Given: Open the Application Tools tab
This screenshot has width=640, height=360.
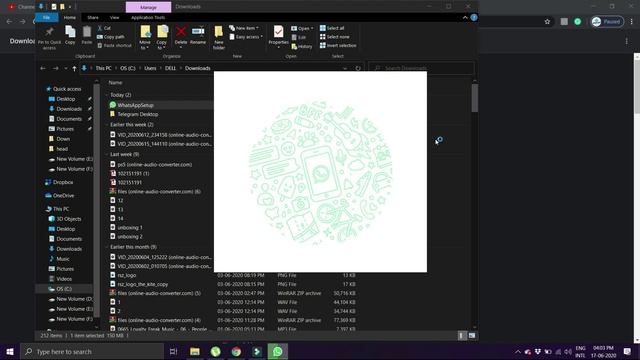Looking at the screenshot, I should click(x=148, y=18).
